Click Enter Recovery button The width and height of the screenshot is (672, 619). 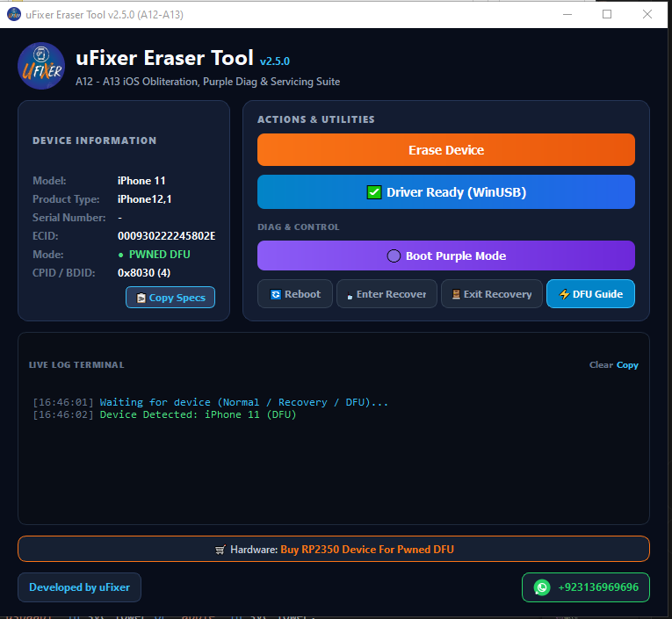tap(387, 294)
